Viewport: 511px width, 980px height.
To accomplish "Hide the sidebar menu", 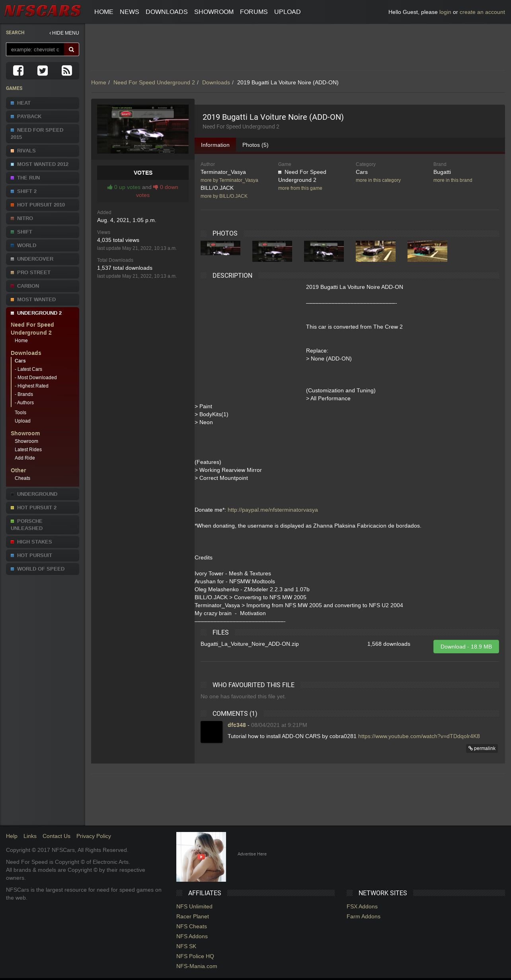I will 64,33.
